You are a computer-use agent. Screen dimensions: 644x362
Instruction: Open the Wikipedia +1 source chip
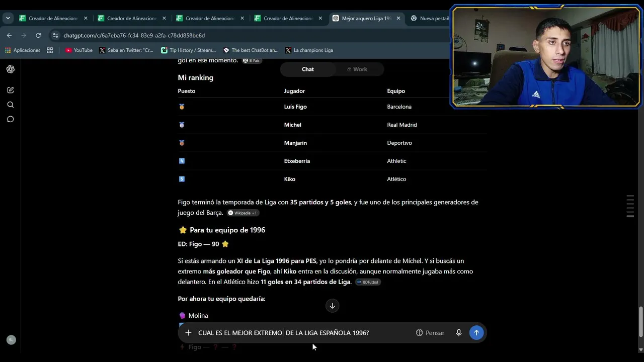[243, 213]
